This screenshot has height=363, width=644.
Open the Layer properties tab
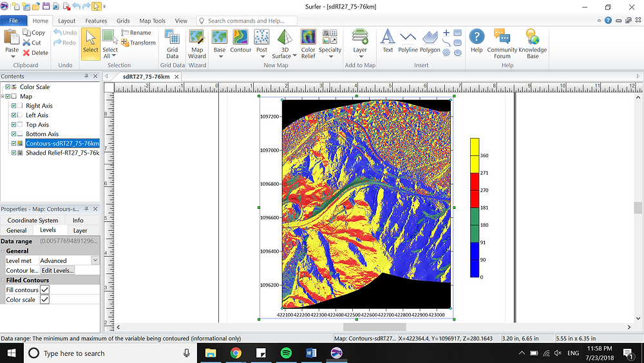tap(80, 231)
